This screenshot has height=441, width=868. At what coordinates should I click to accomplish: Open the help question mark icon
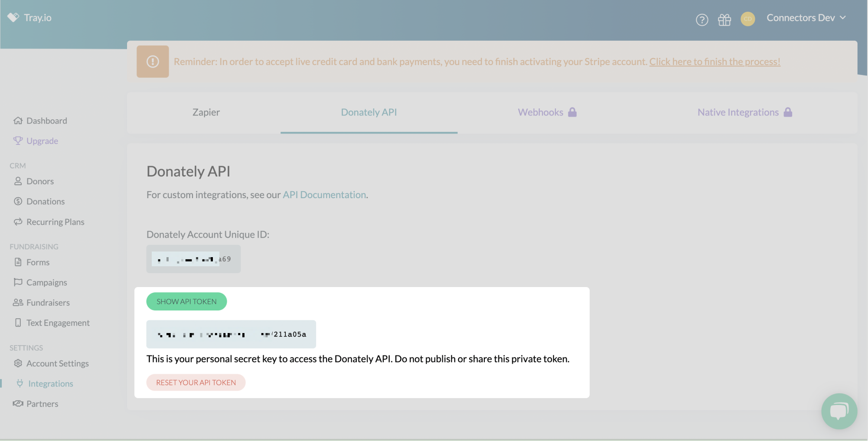click(x=702, y=20)
